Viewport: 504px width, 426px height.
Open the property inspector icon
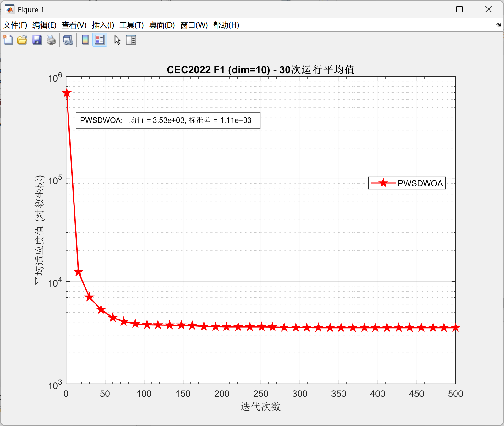(x=131, y=40)
